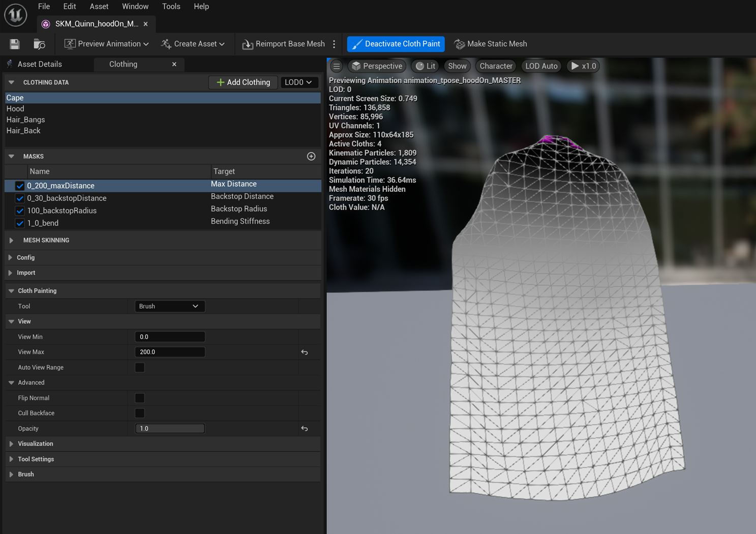
Task: Open Reimport Base Mesh extra options dots
Action: [x=334, y=44]
